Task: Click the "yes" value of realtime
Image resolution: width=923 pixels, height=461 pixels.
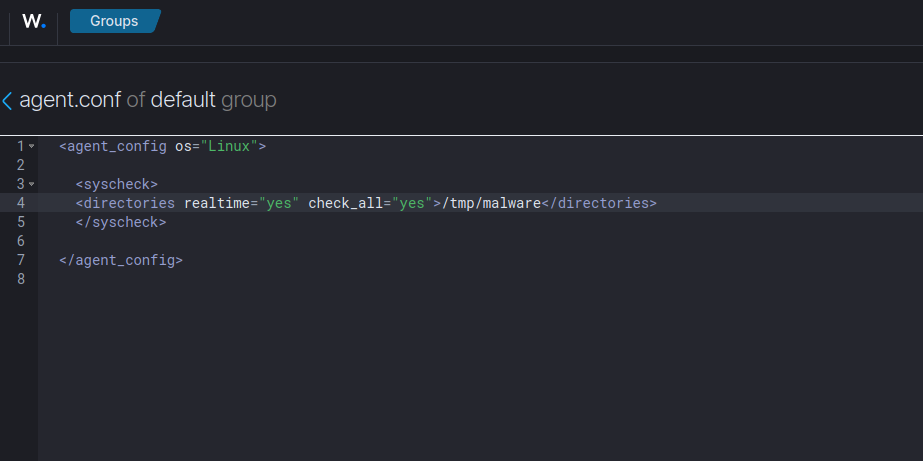Action: click(279, 203)
